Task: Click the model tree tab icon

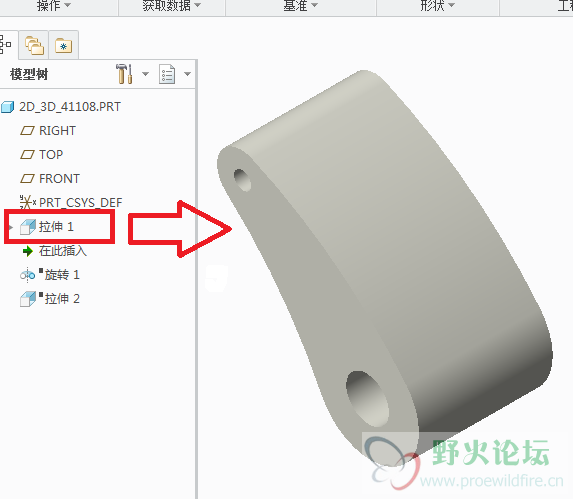Action: coord(5,44)
